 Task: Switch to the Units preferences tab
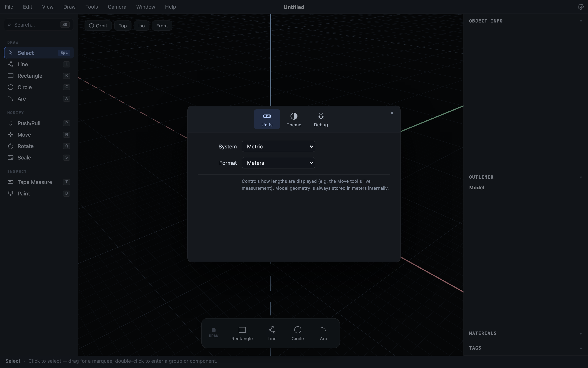(x=267, y=119)
